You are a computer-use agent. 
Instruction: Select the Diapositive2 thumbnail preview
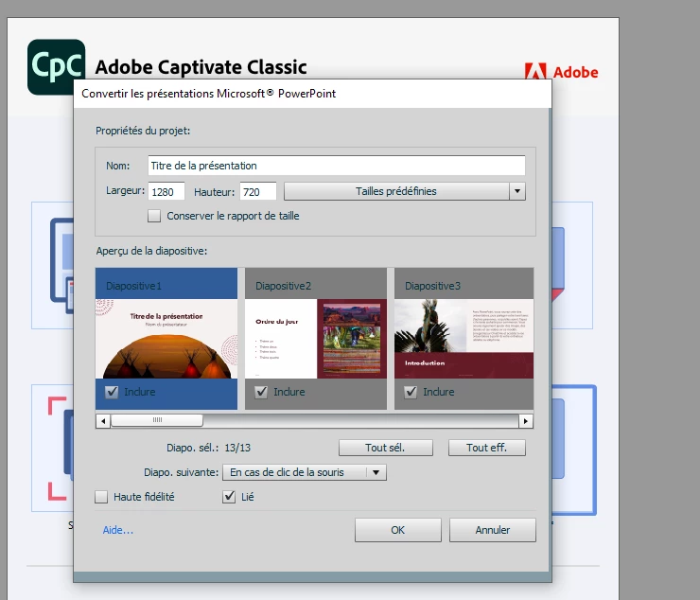[x=316, y=339]
